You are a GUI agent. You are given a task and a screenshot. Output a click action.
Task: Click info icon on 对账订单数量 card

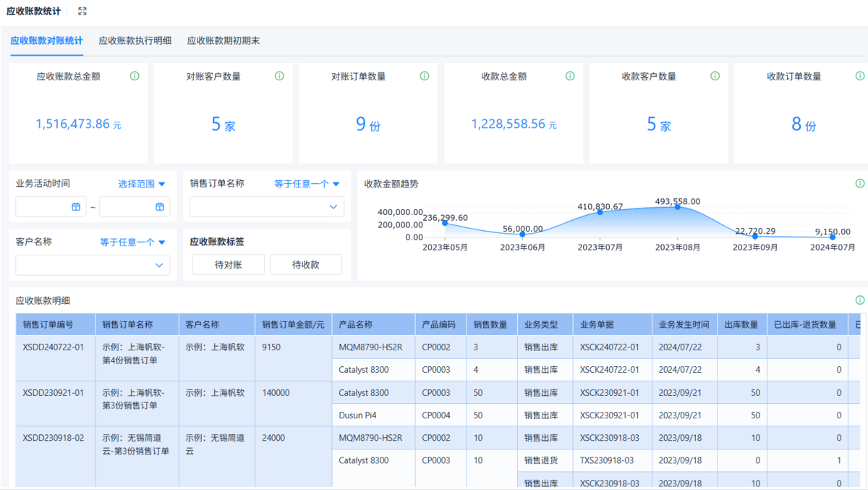425,76
